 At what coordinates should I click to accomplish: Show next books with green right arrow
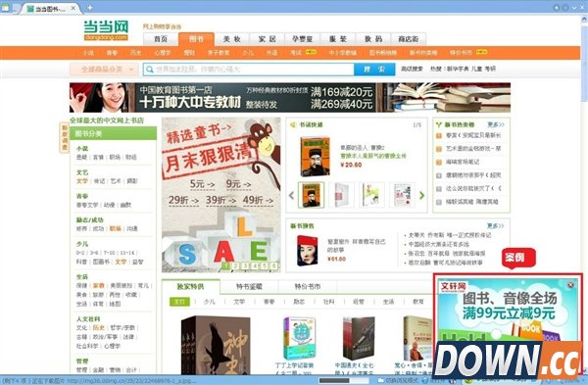tap(421, 195)
